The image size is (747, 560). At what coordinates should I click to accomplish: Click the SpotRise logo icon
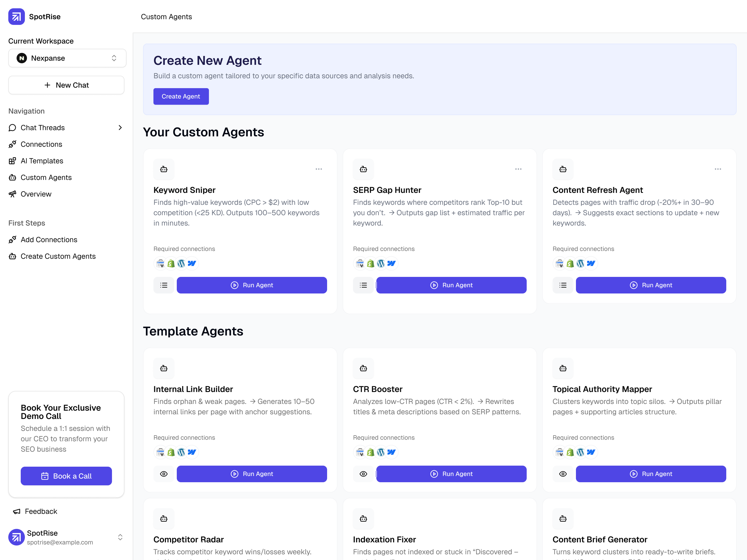pos(16,17)
